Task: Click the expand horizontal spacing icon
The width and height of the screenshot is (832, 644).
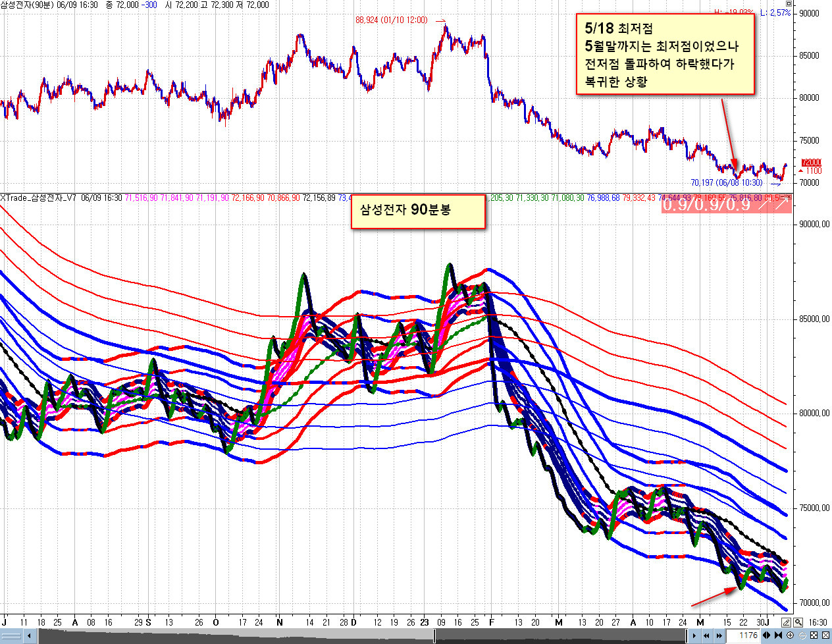Action: coord(766,635)
